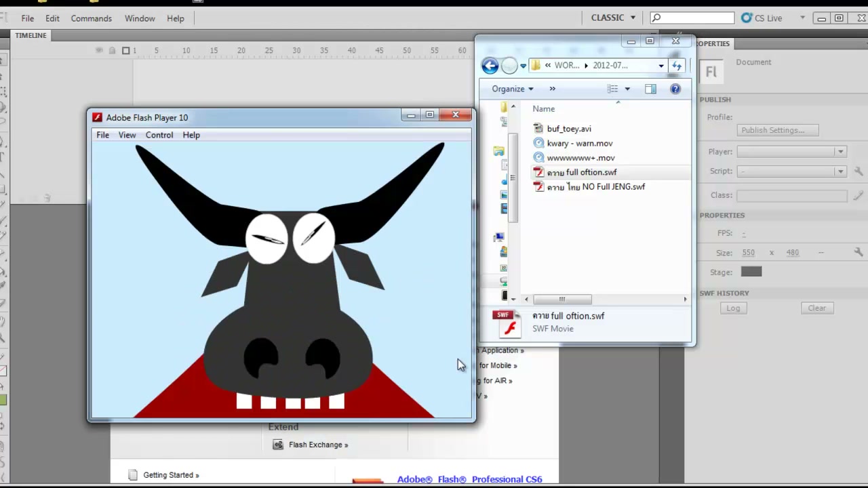Screen dimensions: 868x488
Task: Click the Size height value 480
Action: coord(792,252)
